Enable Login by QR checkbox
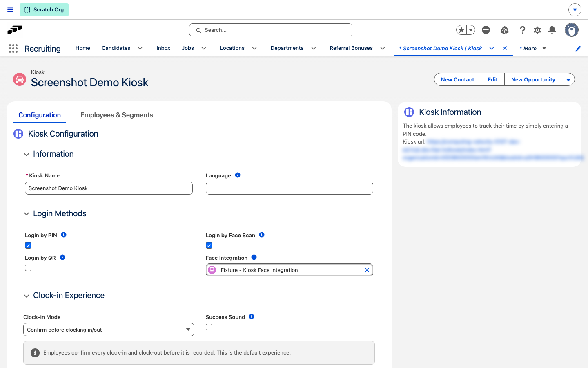The height and width of the screenshot is (368, 588). pos(28,268)
